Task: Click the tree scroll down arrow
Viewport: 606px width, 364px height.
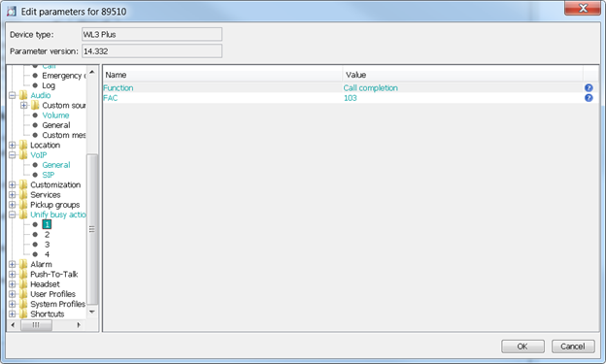Action: click(x=92, y=312)
